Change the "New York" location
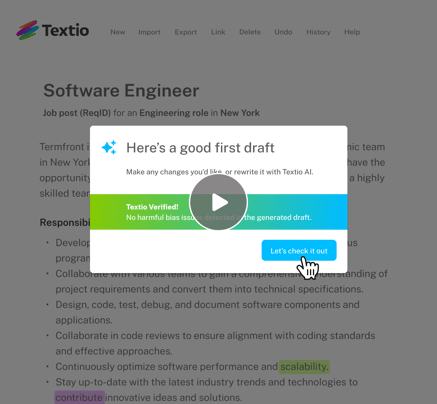The width and height of the screenshot is (437, 404). point(240,113)
